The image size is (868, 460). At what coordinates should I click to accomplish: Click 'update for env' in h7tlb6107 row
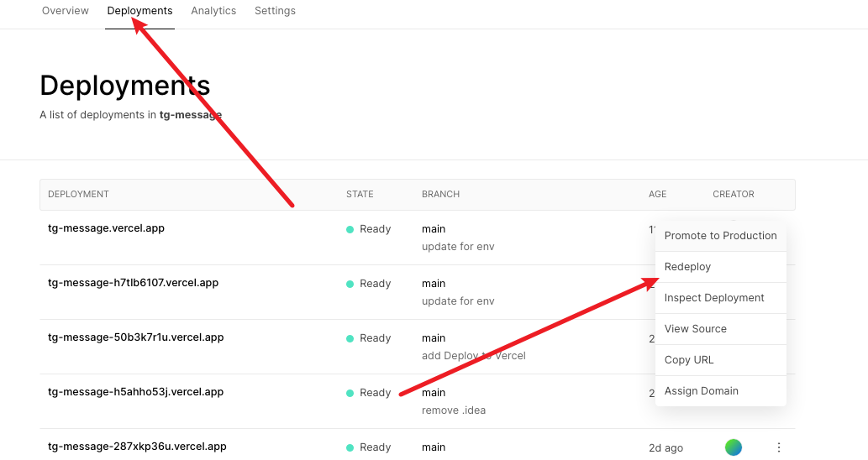point(458,301)
